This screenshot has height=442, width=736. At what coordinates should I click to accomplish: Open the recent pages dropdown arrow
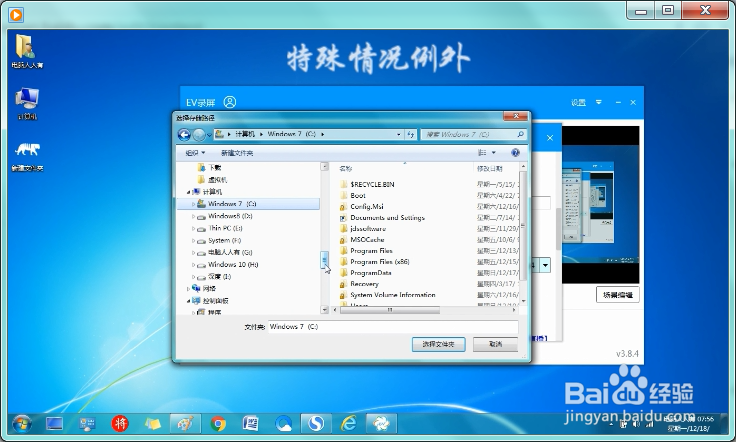(x=209, y=135)
